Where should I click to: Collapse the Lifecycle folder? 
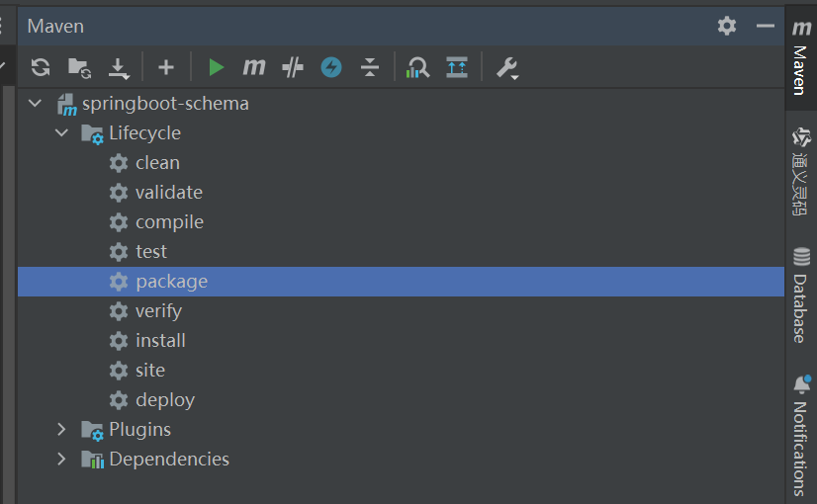click(x=61, y=132)
